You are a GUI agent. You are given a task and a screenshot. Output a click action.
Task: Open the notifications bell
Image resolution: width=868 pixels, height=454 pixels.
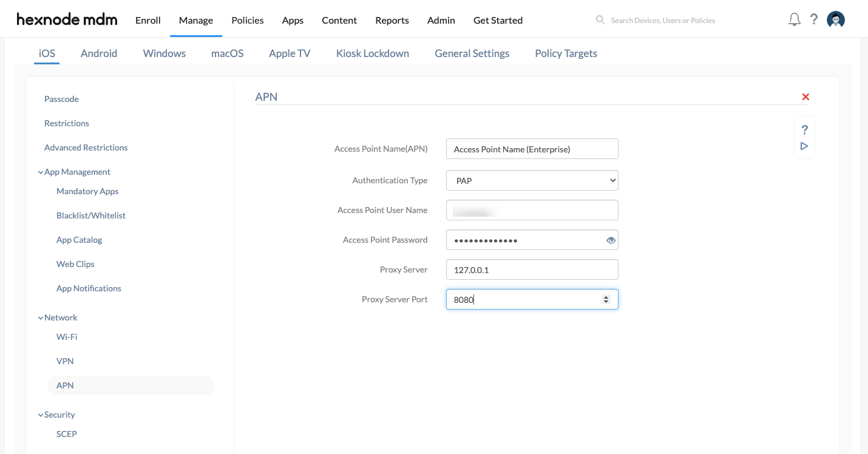[x=794, y=19]
